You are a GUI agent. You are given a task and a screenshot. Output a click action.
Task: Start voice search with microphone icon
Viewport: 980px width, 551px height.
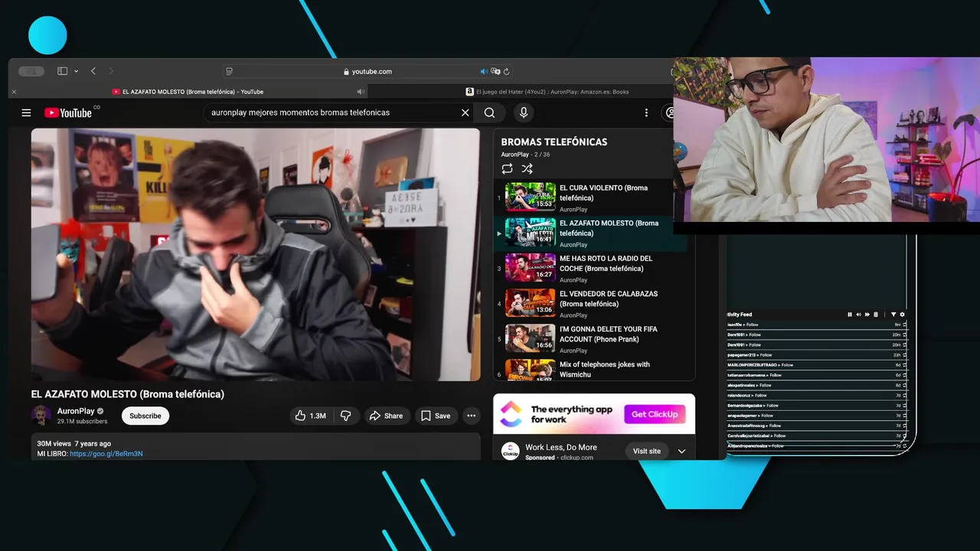pos(524,112)
